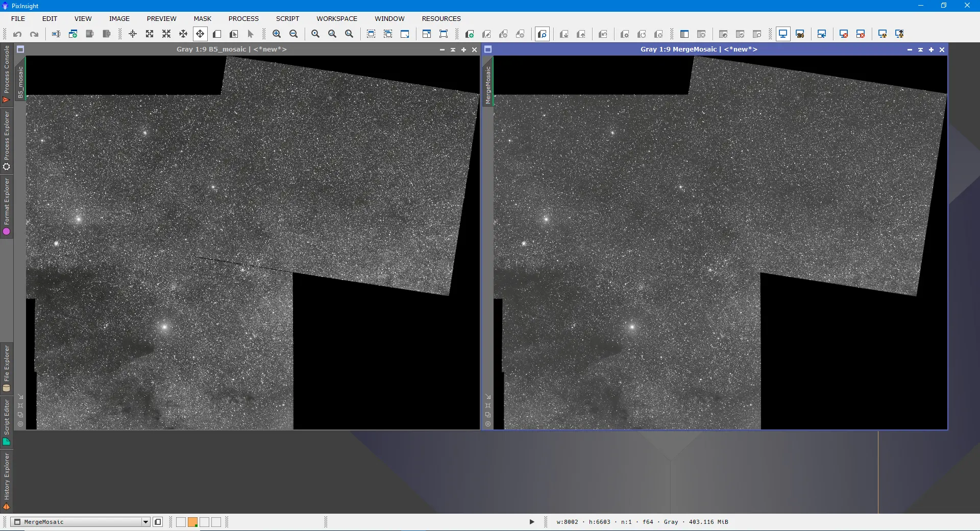
Task: Toggle the highlighted blue monitor screen button
Action: [783, 34]
